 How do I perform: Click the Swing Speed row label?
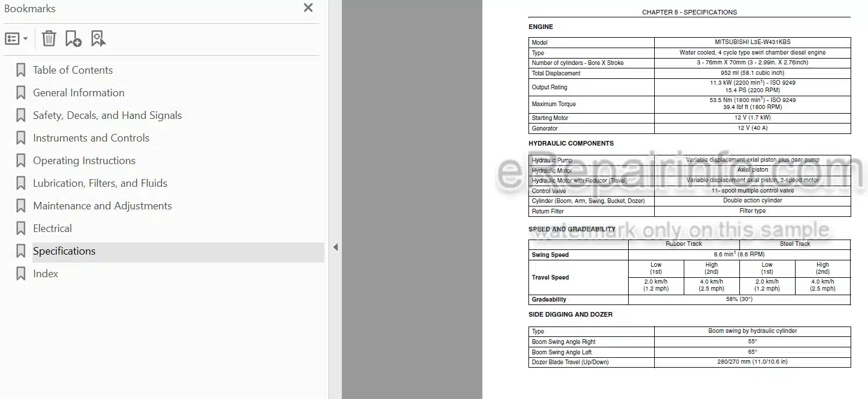click(x=550, y=255)
